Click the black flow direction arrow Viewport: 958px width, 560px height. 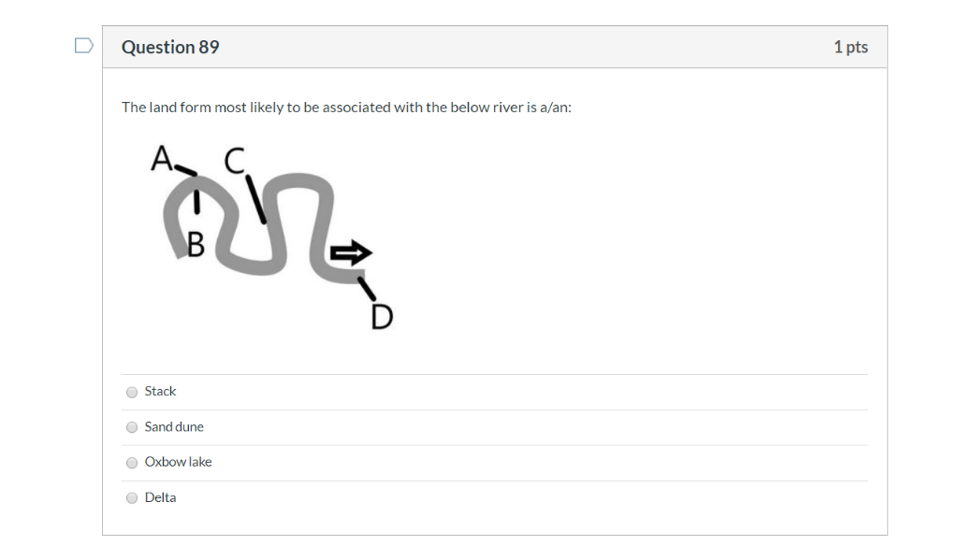(352, 252)
